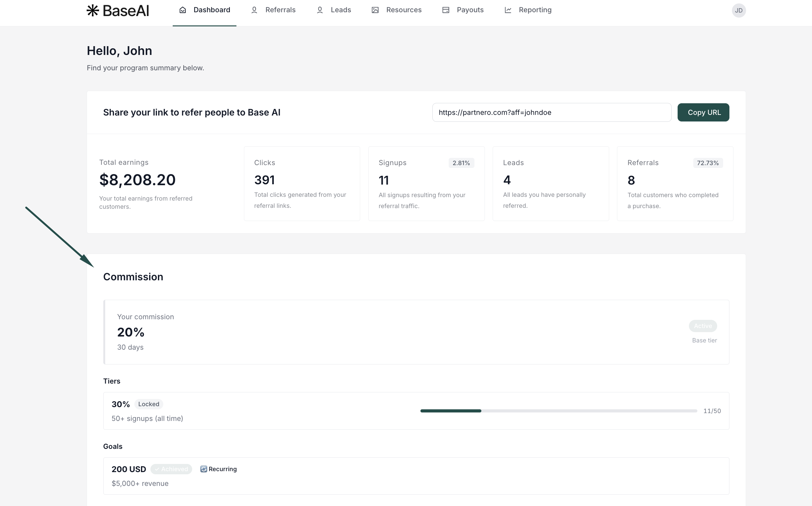The image size is (812, 506).
Task: Select the Clicks stat card
Action: coord(301,183)
